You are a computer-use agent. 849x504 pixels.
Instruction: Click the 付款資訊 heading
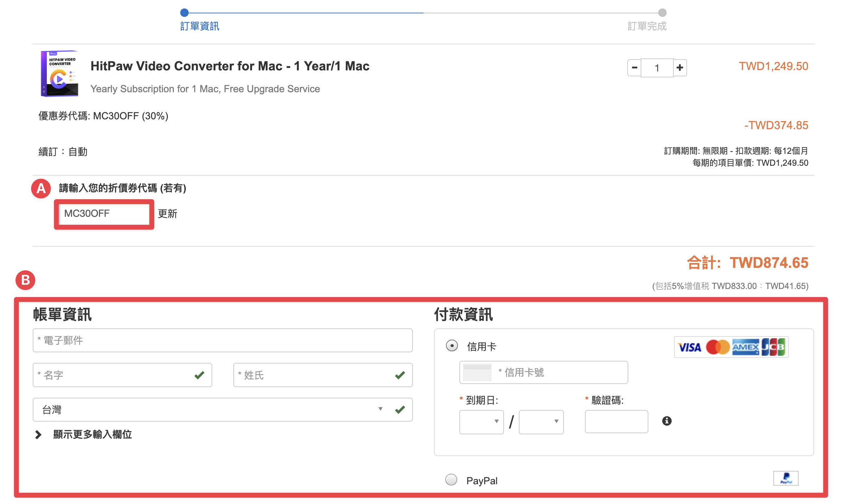click(x=464, y=314)
